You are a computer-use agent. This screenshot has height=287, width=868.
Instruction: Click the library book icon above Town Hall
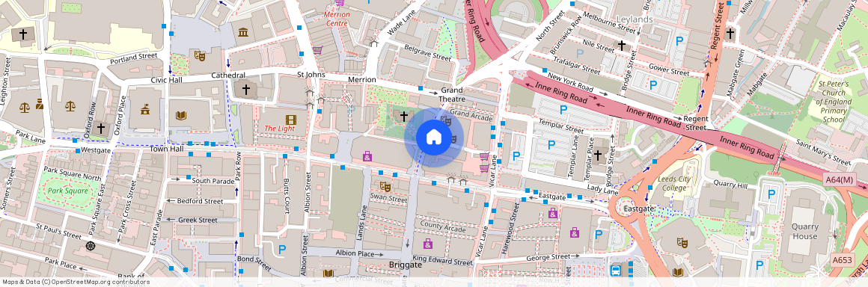click(x=180, y=115)
